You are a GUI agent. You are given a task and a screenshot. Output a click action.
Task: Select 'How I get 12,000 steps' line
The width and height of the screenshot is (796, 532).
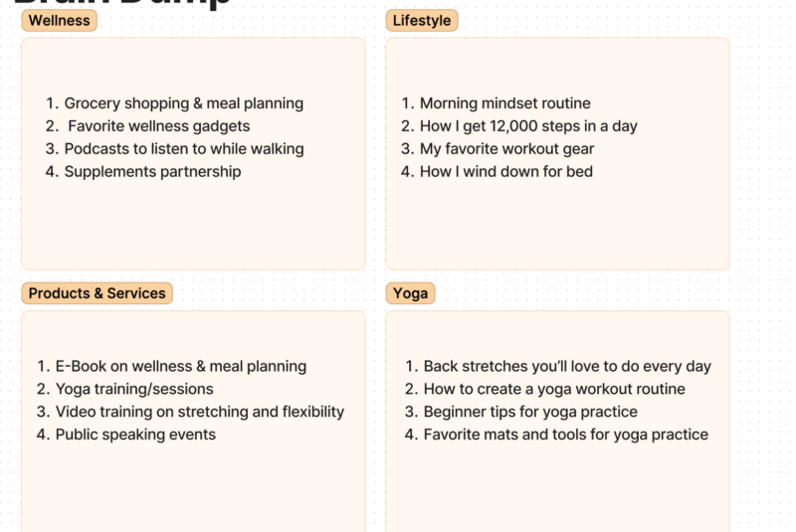pos(528,125)
